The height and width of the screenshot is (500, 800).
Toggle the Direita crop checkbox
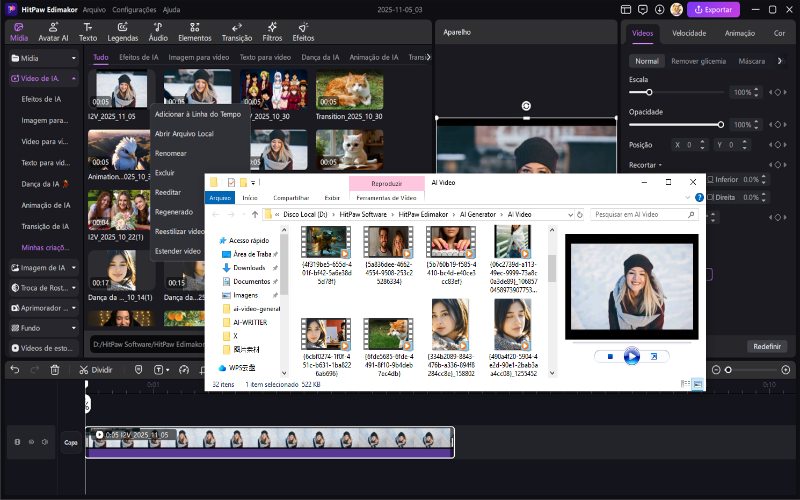tap(709, 197)
